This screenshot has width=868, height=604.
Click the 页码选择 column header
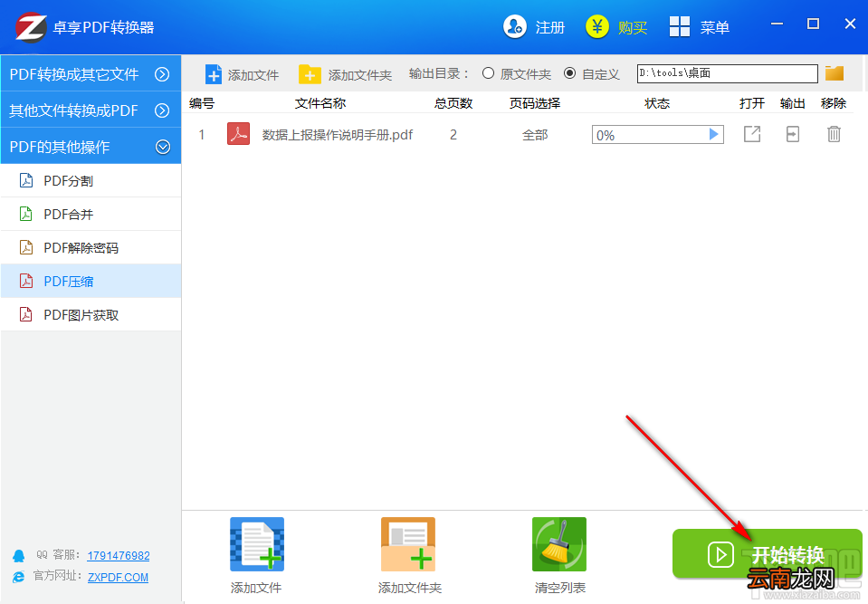tap(535, 103)
